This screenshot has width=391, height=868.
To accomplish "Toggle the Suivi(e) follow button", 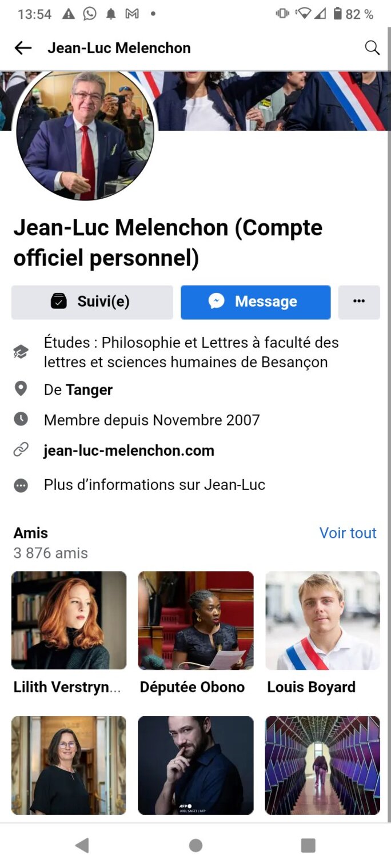I will 92,302.
